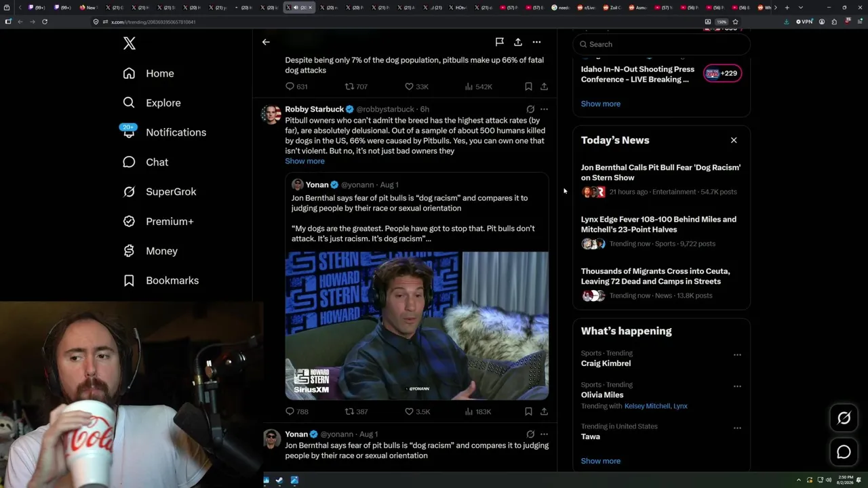The width and height of the screenshot is (868, 488).
Task: Open the browser downloads icon
Action: coord(786,22)
